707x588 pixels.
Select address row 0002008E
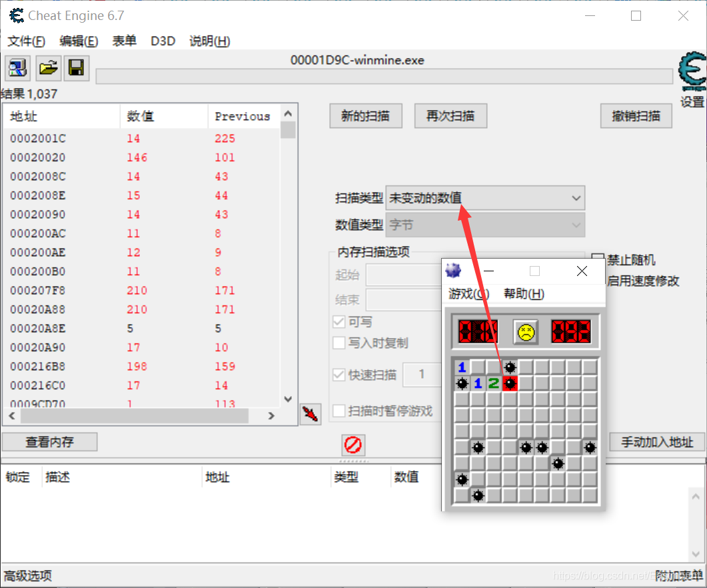tap(141, 195)
